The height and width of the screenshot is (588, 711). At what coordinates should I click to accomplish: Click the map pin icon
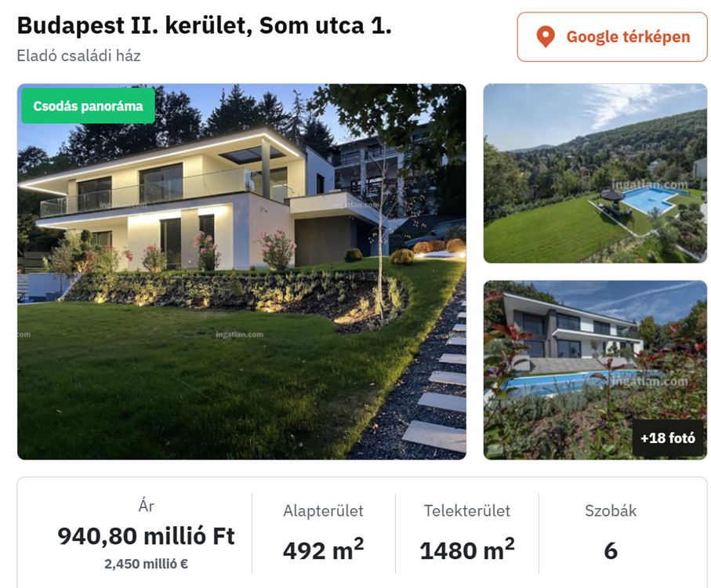point(545,37)
